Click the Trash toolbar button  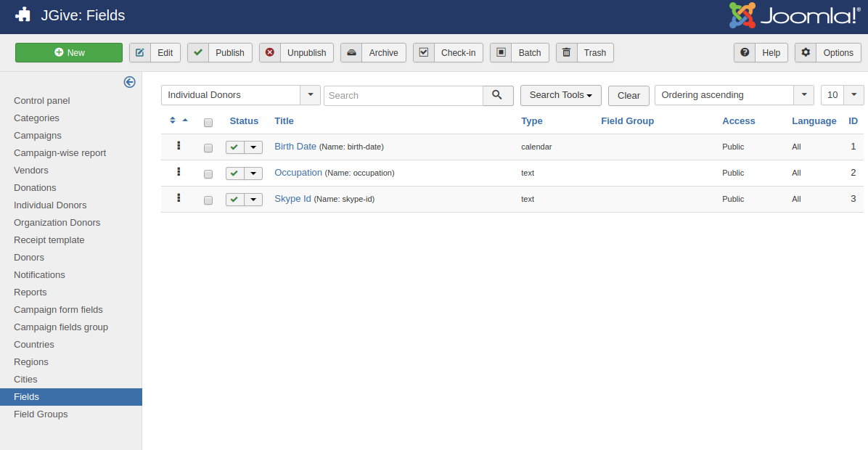click(585, 53)
